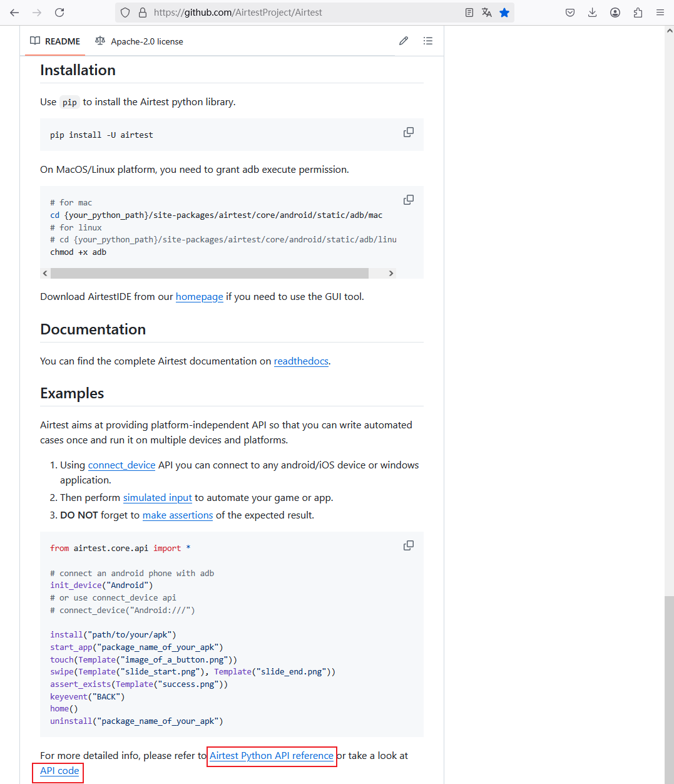Expand the README outline list

click(x=428, y=41)
